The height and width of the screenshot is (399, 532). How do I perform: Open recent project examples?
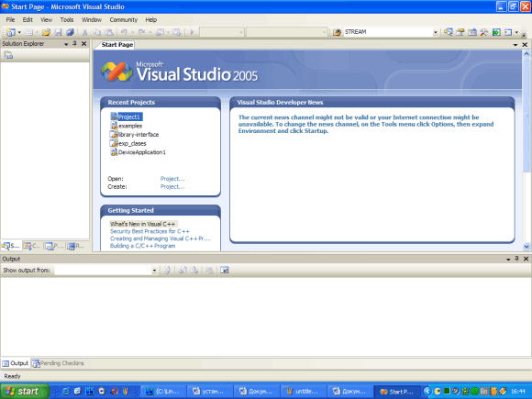pos(127,126)
